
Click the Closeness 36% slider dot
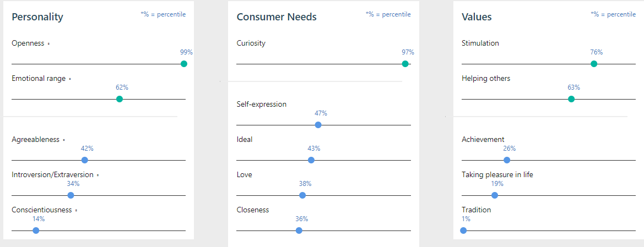[x=299, y=230]
